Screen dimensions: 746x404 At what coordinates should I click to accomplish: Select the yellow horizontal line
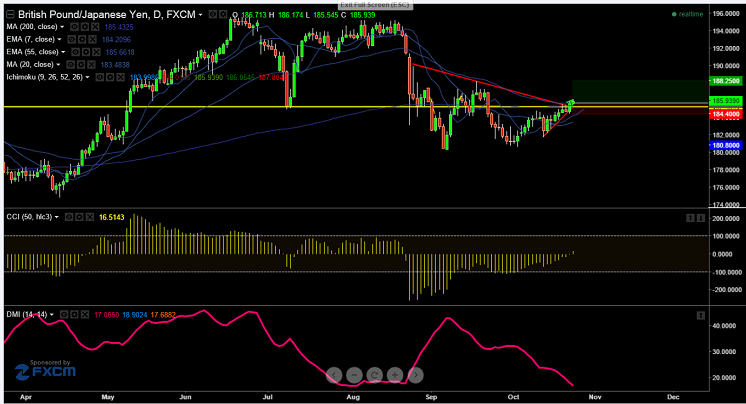coord(356,107)
